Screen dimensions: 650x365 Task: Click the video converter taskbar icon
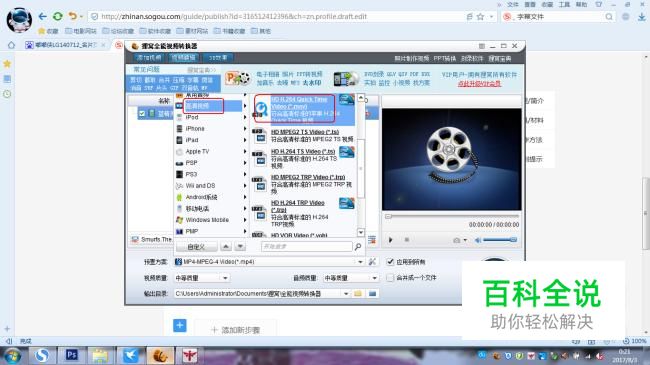[x=160, y=355]
